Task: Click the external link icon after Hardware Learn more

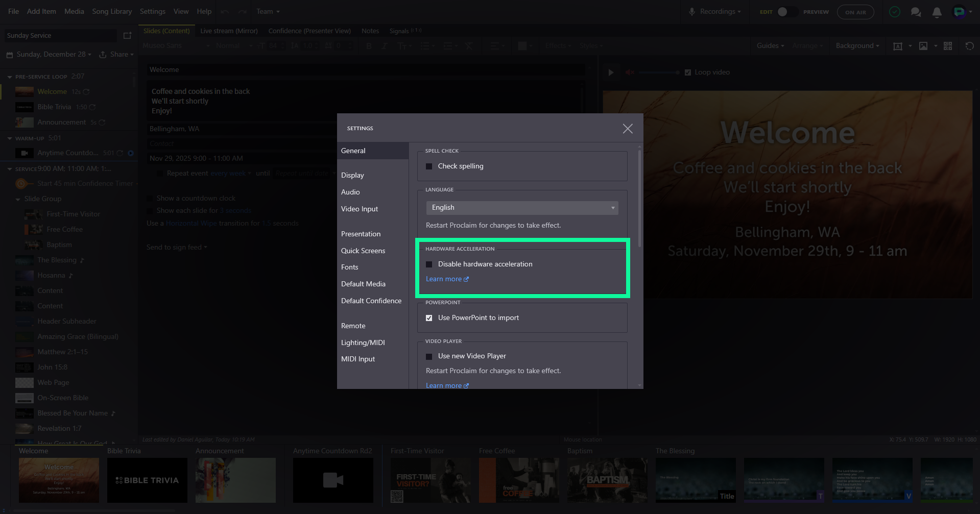Action: (466, 279)
